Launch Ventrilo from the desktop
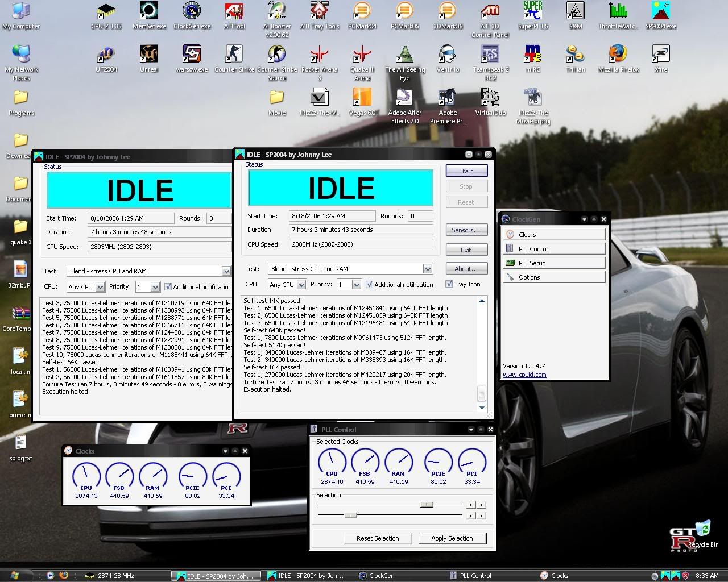The height and width of the screenshot is (582, 728). [x=448, y=59]
